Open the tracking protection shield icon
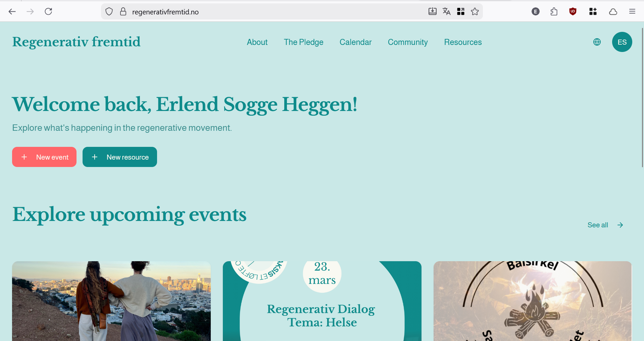 pyautogui.click(x=109, y=12)
